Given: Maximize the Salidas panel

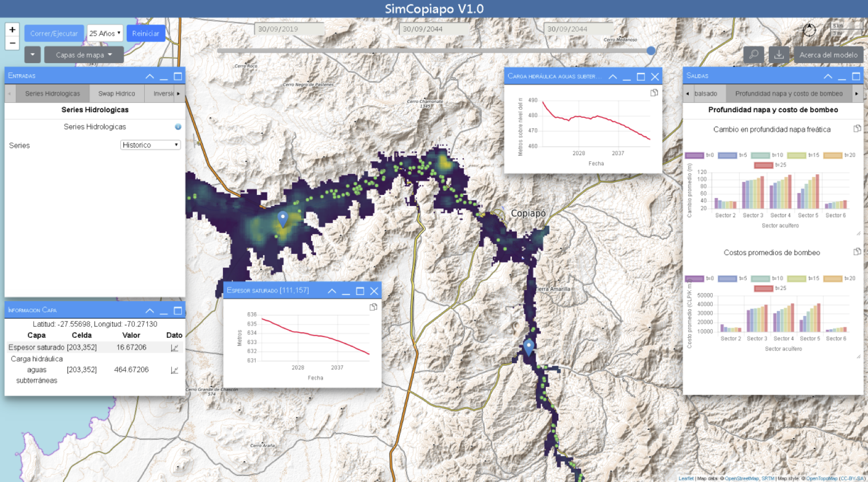Looking at the screenshot, I should pos(856,76).
